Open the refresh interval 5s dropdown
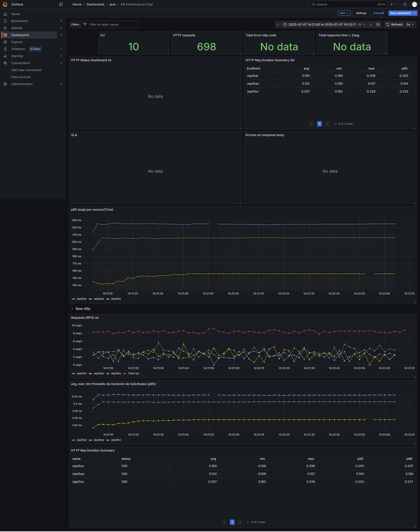 tap(410, 25)
